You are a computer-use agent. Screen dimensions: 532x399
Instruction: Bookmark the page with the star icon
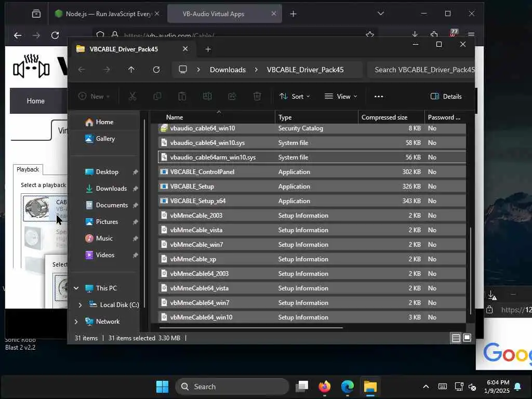(370, 35)
